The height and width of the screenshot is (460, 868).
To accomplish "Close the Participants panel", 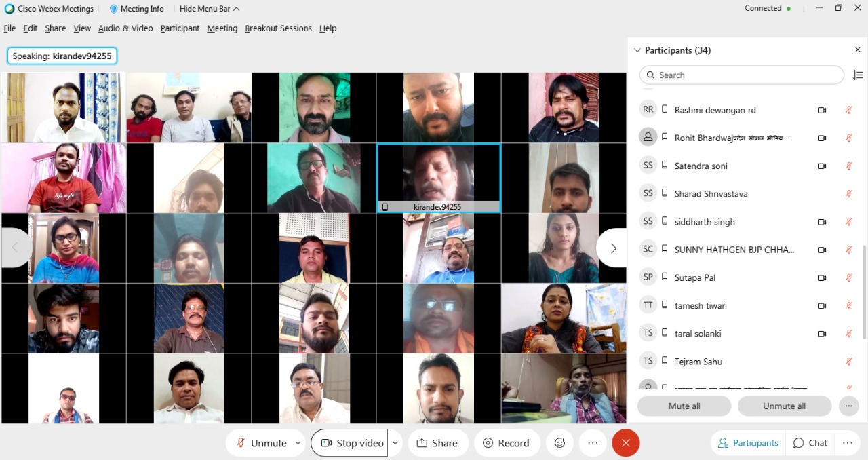I will [x=858, y=50].
